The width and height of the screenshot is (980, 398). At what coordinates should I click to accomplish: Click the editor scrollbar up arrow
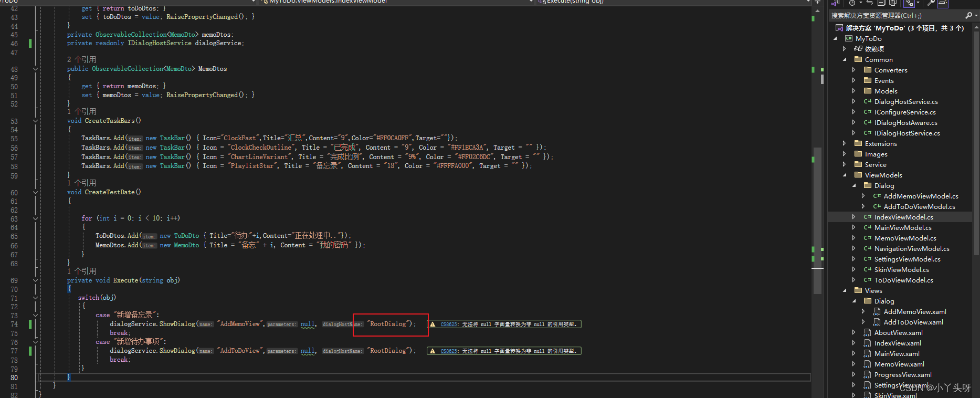tap(817, 10)
